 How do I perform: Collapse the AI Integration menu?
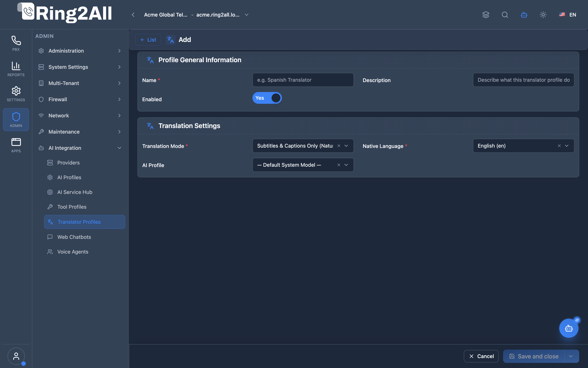tap(80, 148)
